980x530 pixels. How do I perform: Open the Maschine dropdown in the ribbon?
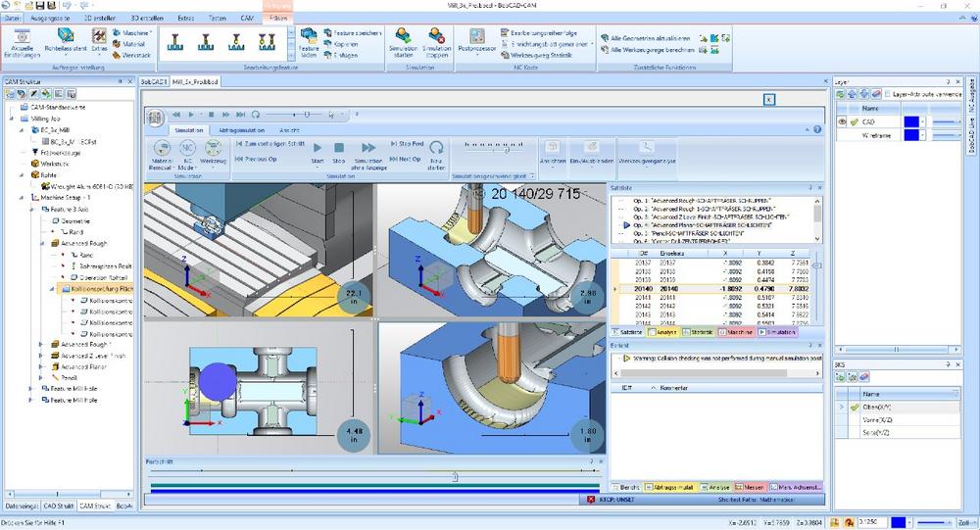click(x=133, y=32)
